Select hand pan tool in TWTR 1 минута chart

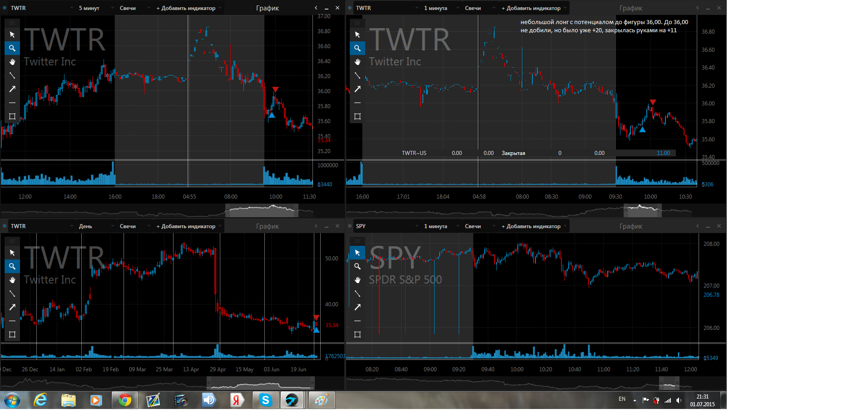[357, 62]
